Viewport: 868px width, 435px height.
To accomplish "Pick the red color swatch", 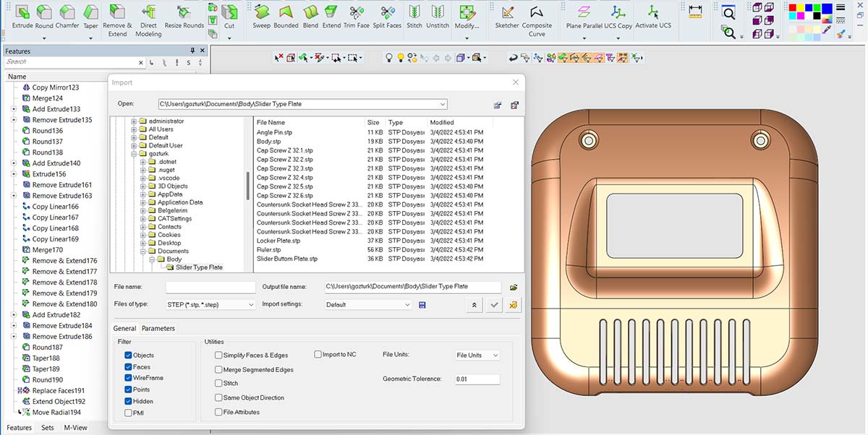I will click(x=793, y=9).
